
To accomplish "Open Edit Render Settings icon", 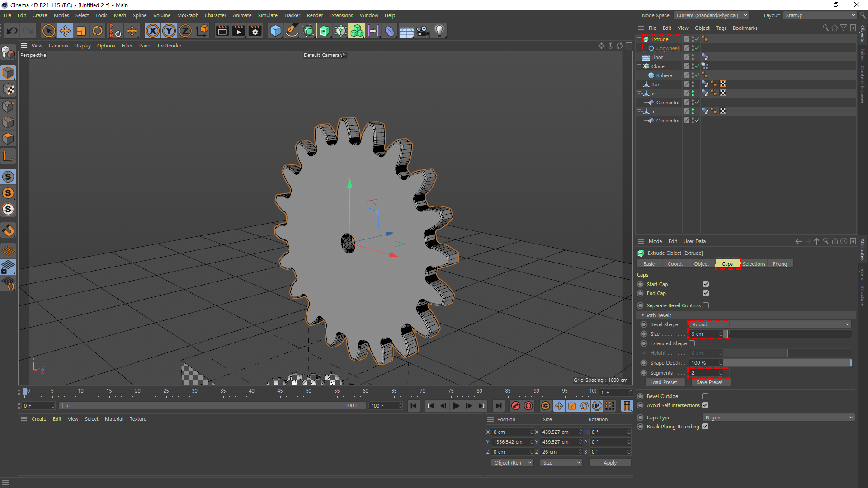I will tap(255, 31).
